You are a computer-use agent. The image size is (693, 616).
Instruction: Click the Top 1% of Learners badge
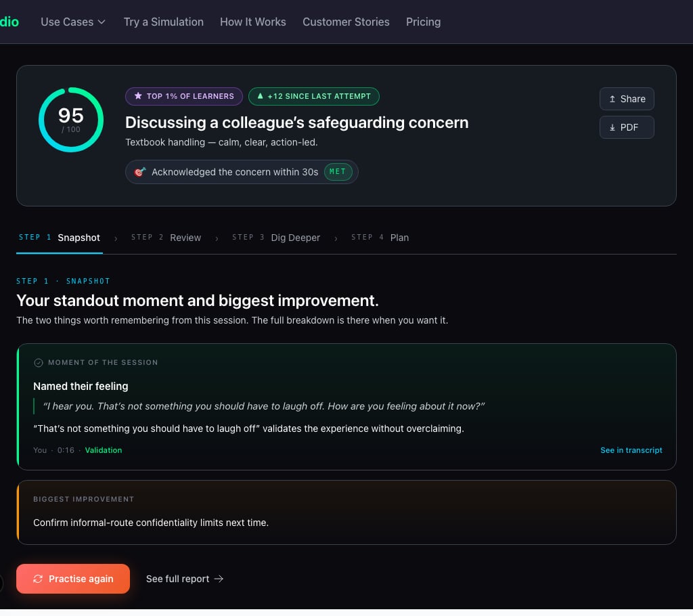point(184,96)
